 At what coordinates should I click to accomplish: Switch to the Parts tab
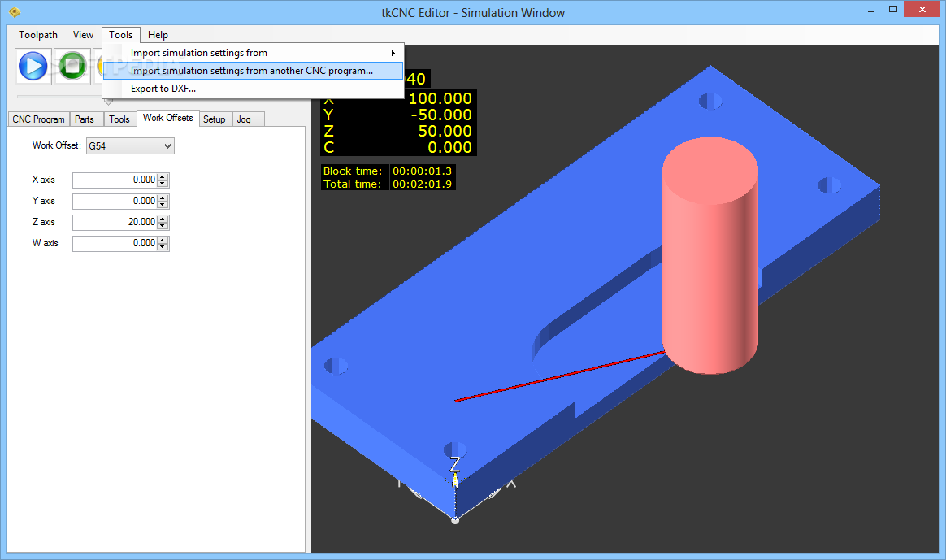pyautogui.click(x=85, y=119)
